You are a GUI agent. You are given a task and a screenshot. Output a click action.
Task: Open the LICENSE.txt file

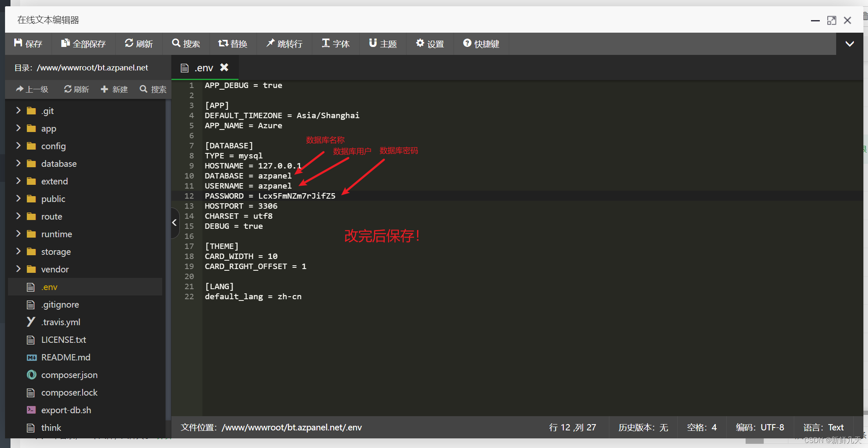coord(64,339)
